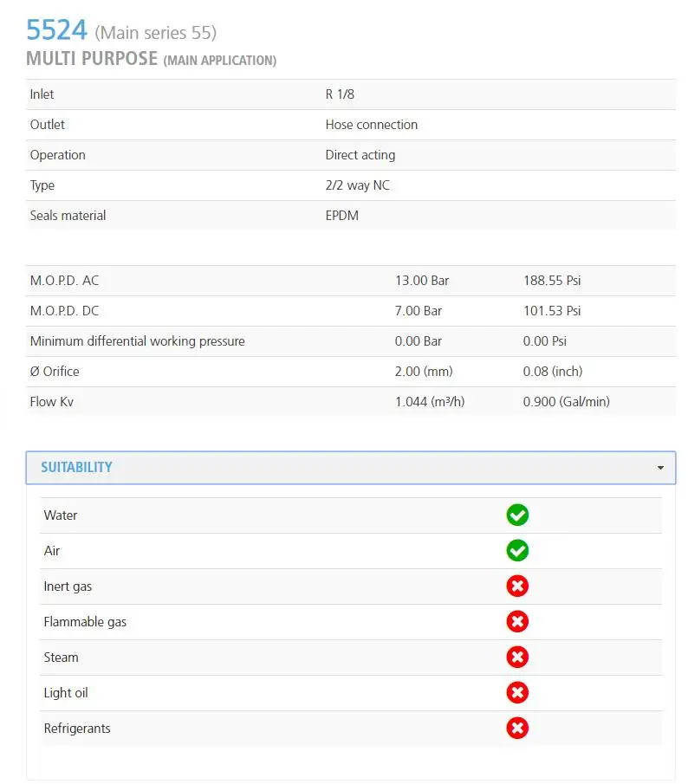The width and height of the screenshot is (688, 784).
Task: Click the "Water" suitability label
Action: coord(61,515)
